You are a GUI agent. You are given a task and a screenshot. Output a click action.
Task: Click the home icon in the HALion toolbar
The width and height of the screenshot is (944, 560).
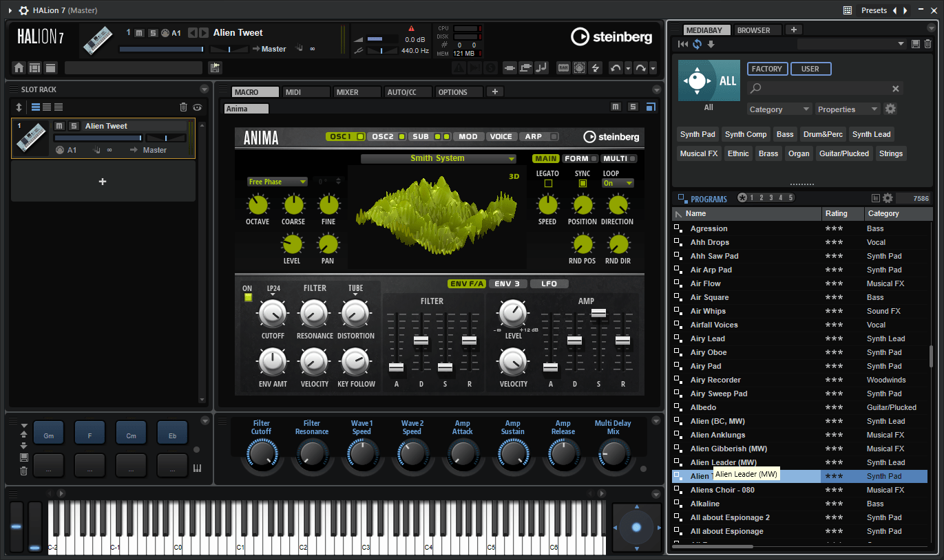pos(19,67)
